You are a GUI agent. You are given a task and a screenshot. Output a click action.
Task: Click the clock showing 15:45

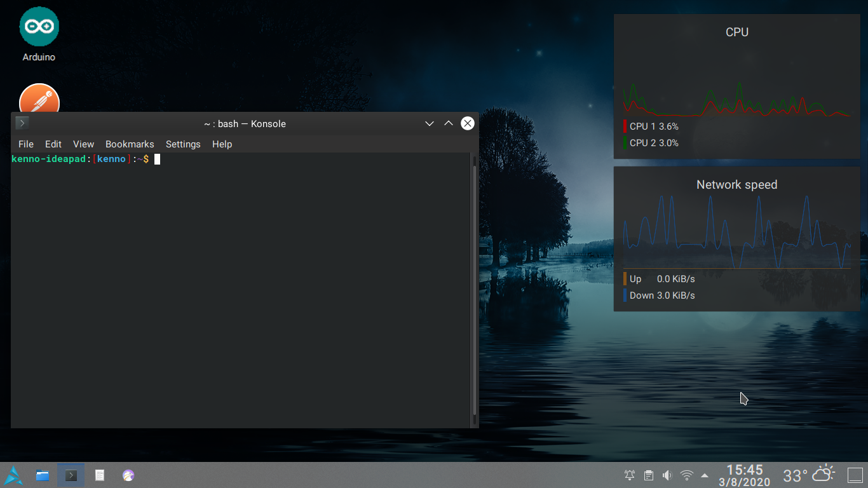tap(744, 475)
